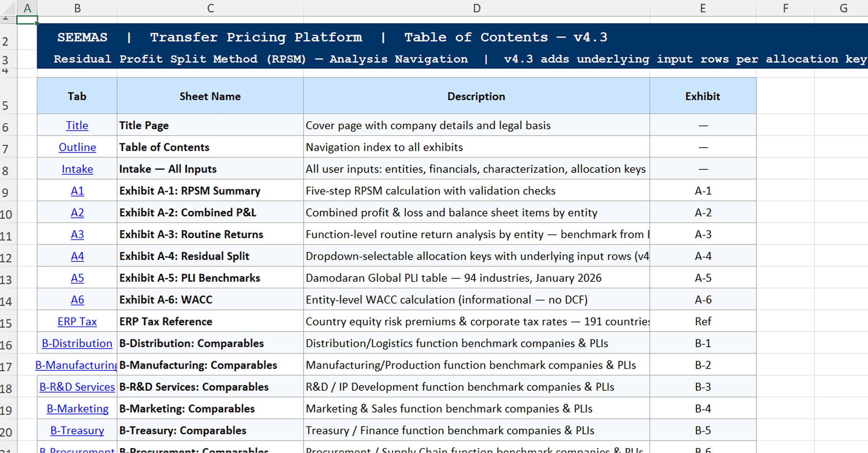Select row 13 header

[8, 278]
